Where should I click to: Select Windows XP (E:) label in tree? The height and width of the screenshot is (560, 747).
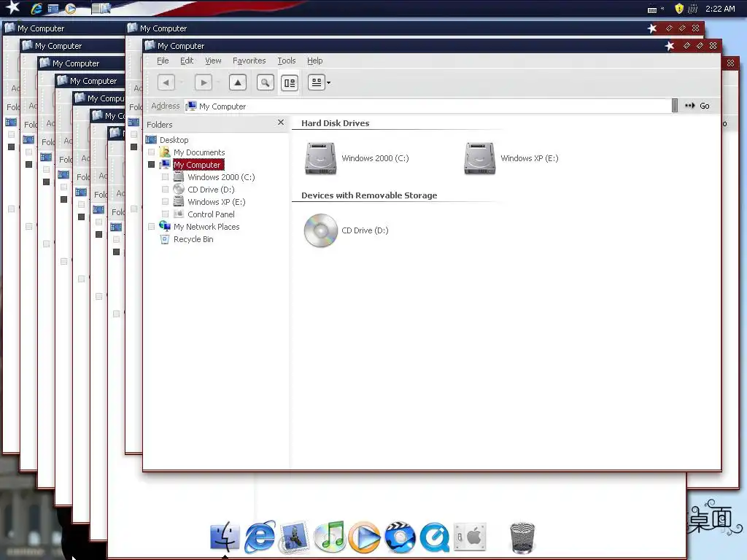pos(217,202)
